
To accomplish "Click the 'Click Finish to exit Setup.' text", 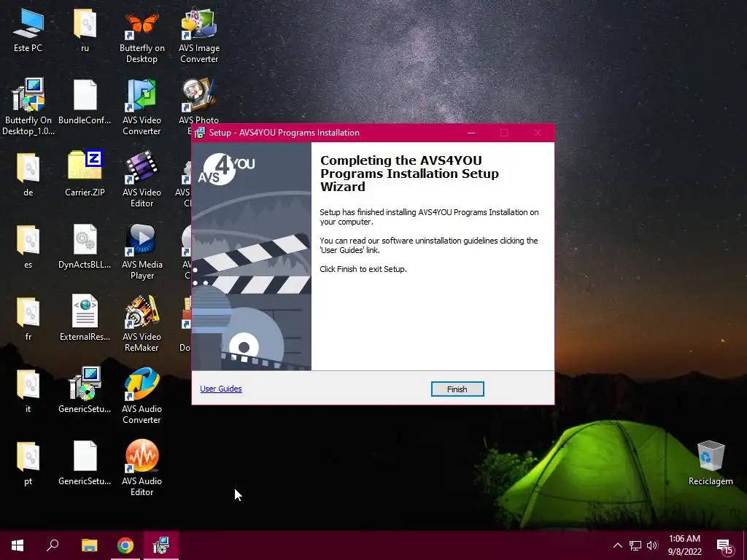I will point(363,269).
